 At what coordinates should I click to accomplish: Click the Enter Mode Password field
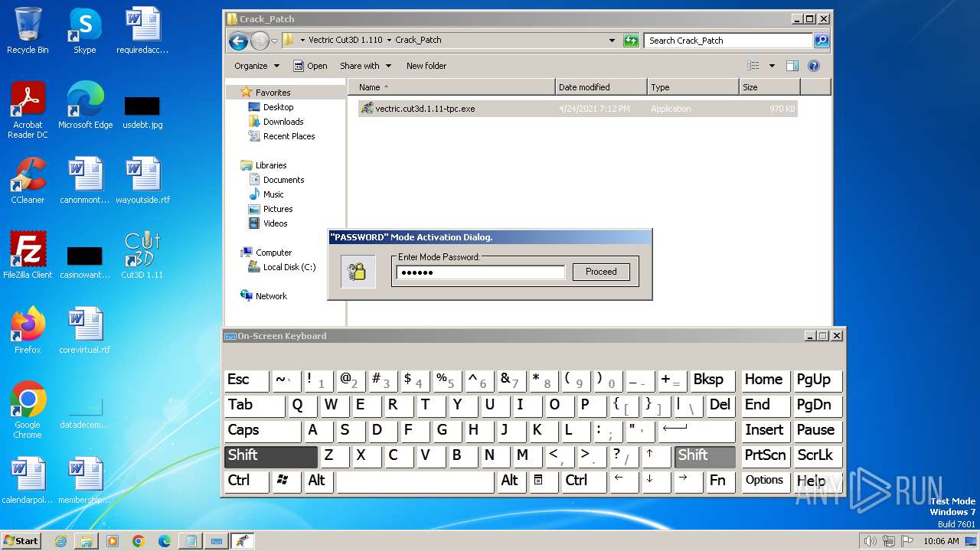point(480,272)
